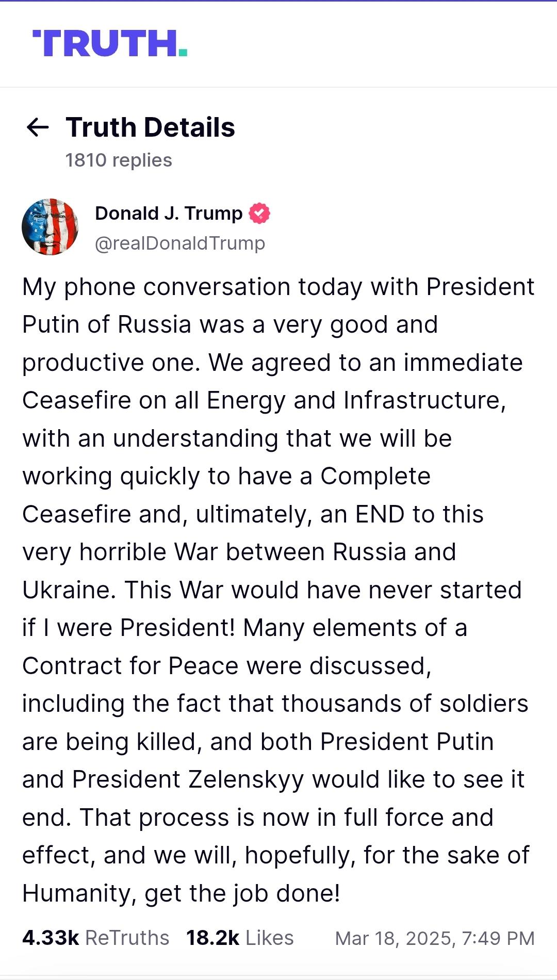The image size is (557, 980).
Task: Open Donald J. Trump's flag-painted avatar
Action: tap(50, 226)
